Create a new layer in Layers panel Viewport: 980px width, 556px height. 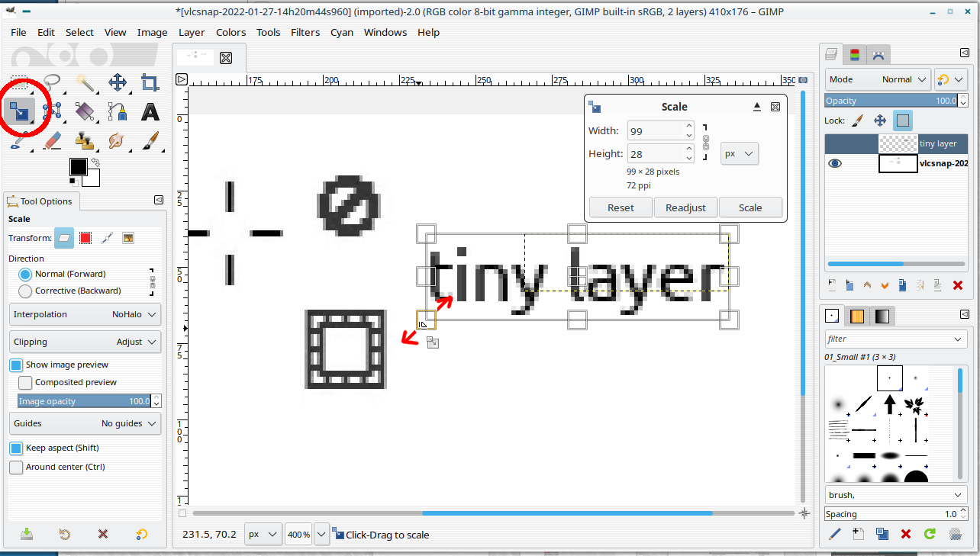[x=833, y=285]
